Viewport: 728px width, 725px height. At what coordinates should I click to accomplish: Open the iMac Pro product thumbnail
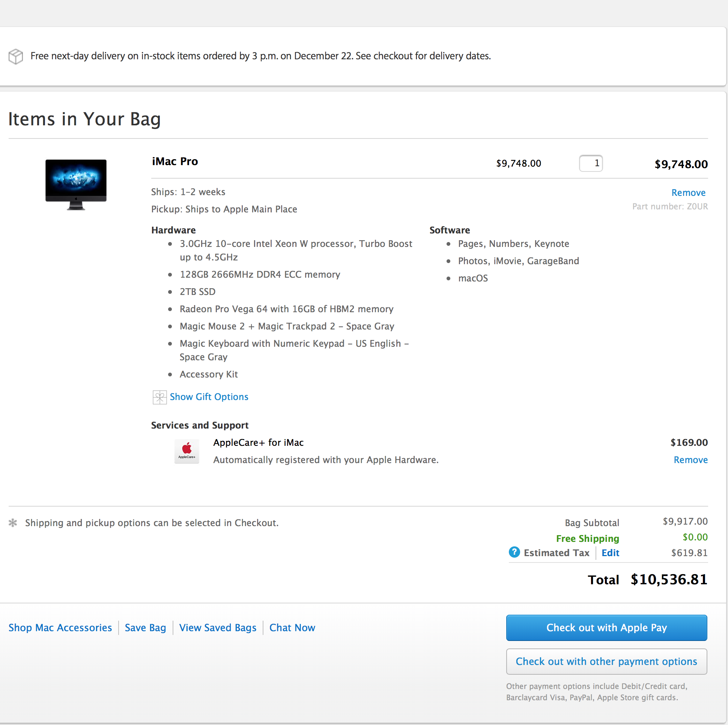point(76,184)
